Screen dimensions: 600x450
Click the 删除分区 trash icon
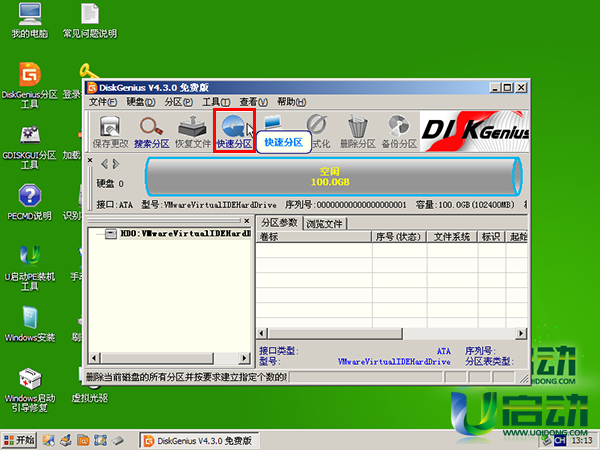pos(358,132)
